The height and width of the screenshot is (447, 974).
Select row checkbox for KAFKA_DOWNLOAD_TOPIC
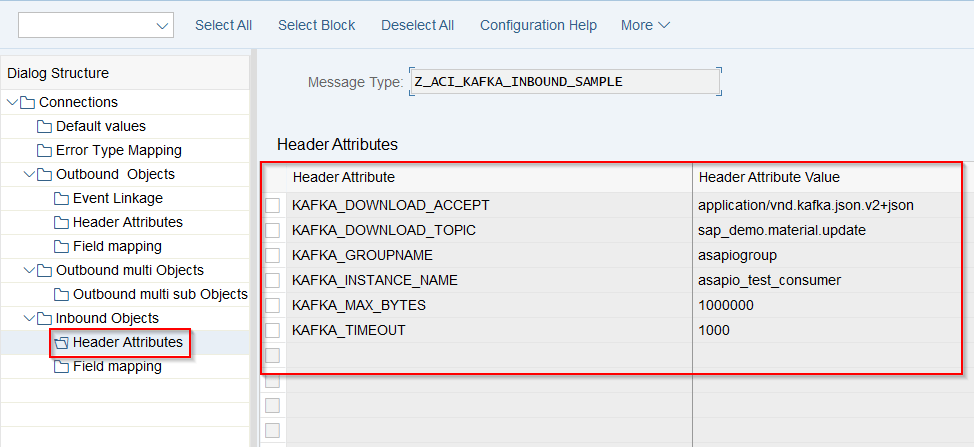(273, 231)
